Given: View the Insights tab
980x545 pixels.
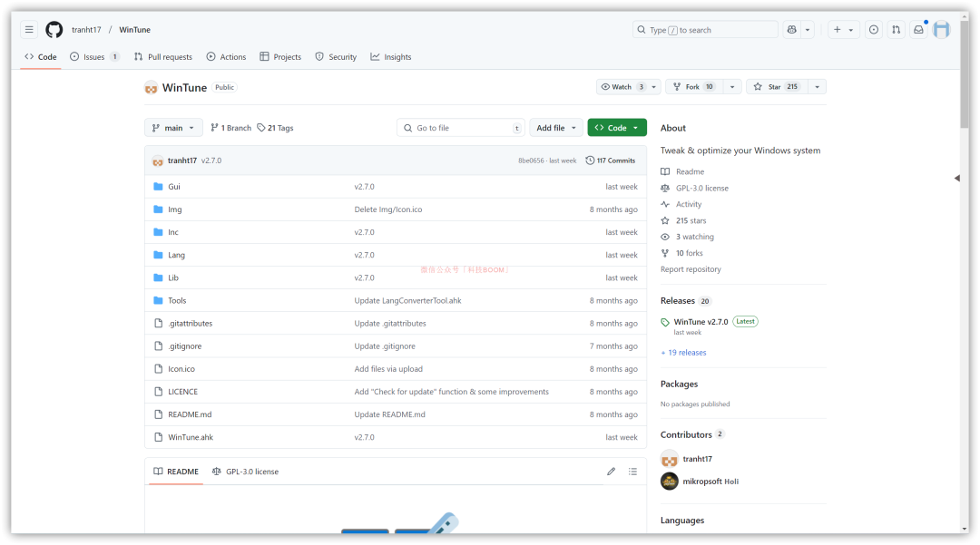Looking at the screenshot, I should pyautogui.click(x=391, y=57).
